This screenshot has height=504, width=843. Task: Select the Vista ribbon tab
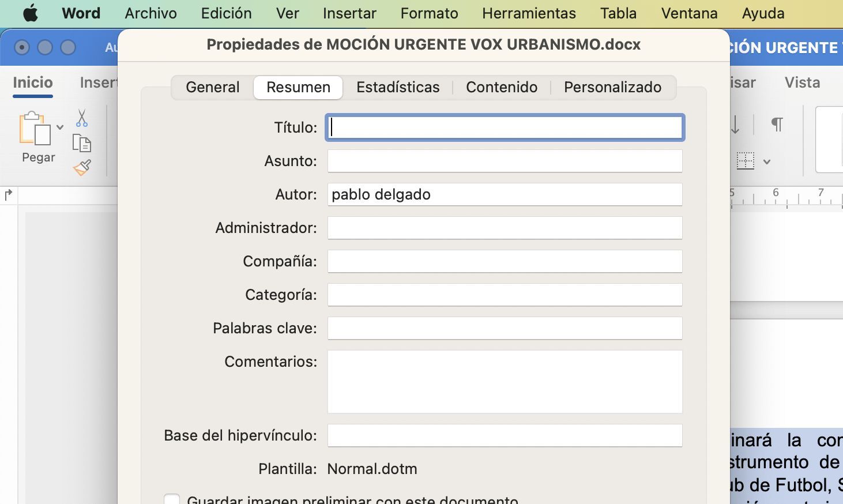click(802, 82)
